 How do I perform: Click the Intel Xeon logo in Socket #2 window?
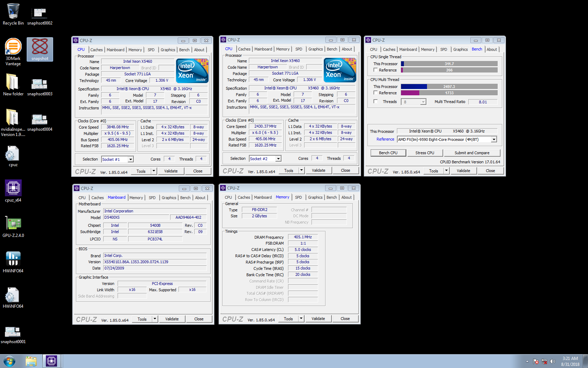click(x=340, y=70)
